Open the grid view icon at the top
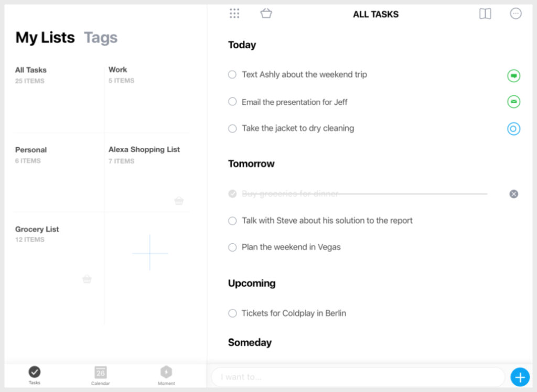 [x=234, y=14]
